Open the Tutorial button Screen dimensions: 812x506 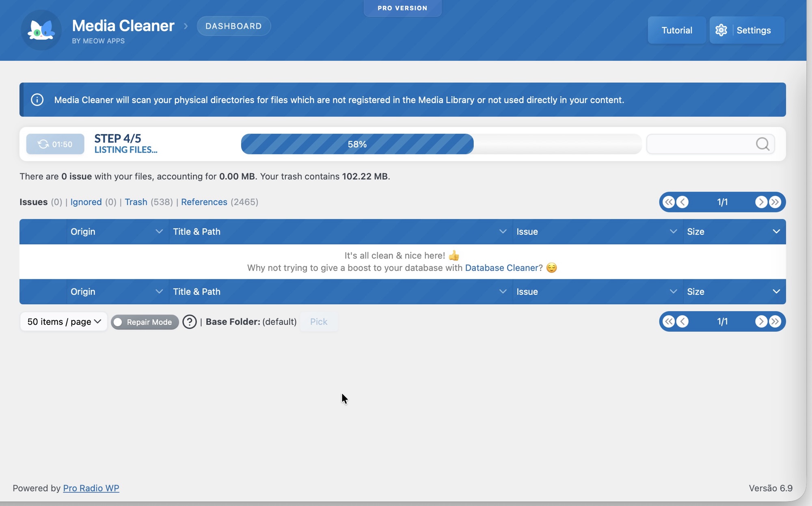pyautogui.click(x=676, y=30)
